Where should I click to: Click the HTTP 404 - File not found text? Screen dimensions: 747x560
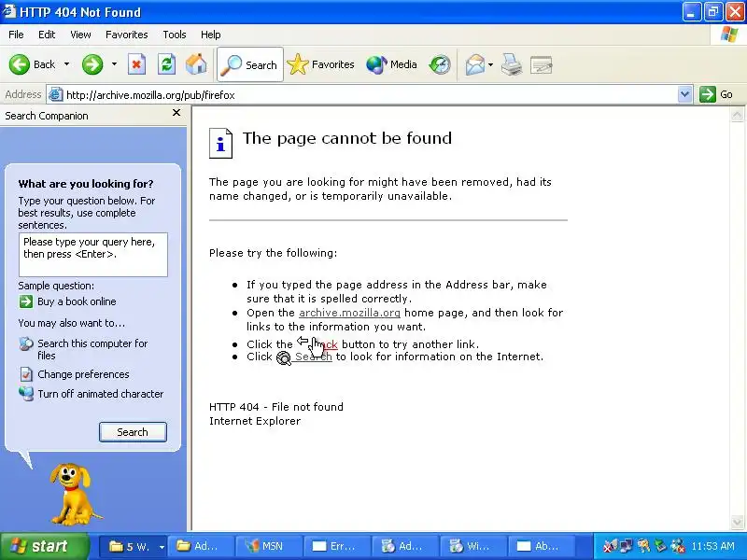click(276, 407)
